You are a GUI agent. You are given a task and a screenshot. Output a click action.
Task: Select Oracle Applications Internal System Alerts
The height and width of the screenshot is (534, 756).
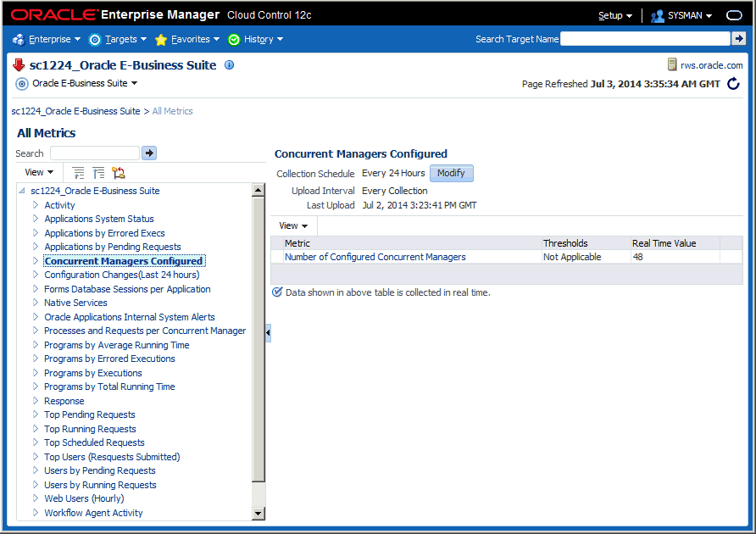pos(130,317)
